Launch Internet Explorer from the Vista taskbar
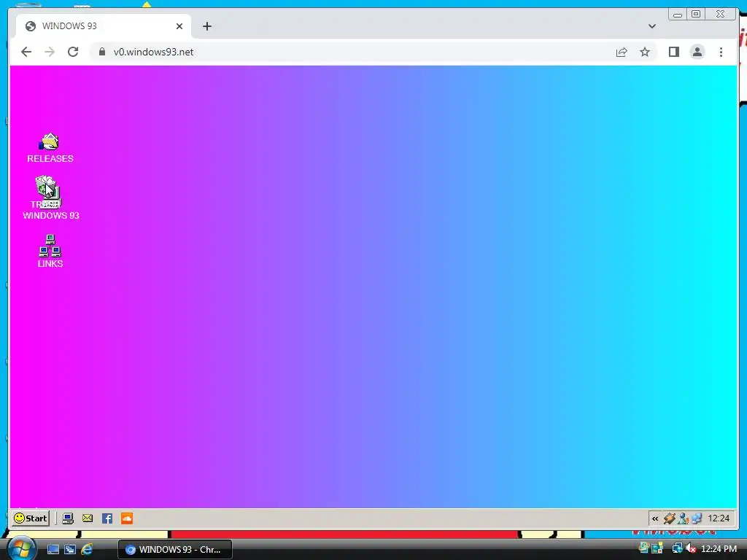 87,550
